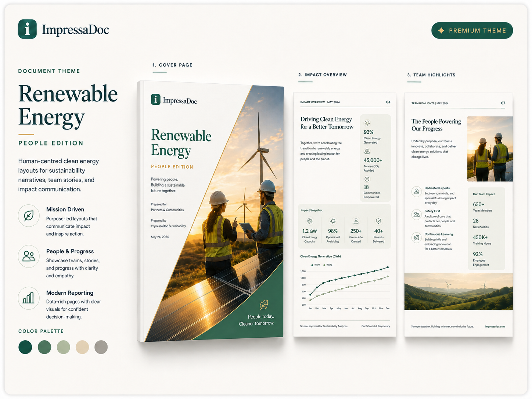Click the sparkle star icon on Premium Theme
The height and width of the screenshot is (399, 532).
point(441,30)
